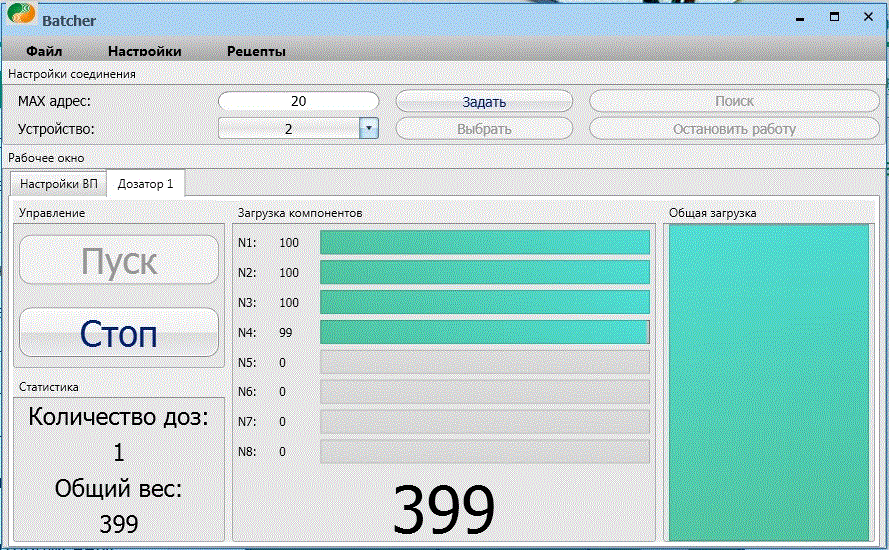The height and width of the screenshot is (550, 889).
Task: Minimize the Batcher window
Action: point(800,18)
